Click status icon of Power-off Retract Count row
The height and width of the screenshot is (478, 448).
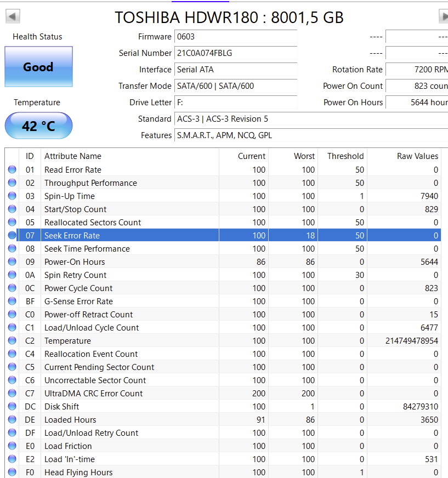click(12, 314)
